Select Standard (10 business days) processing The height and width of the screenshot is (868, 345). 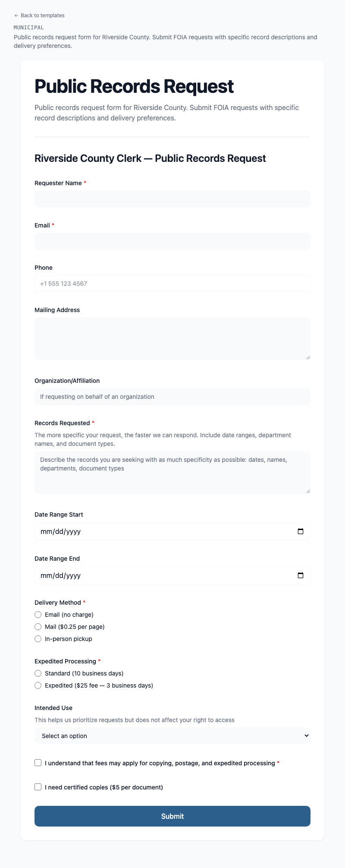(x=38, y=673)
